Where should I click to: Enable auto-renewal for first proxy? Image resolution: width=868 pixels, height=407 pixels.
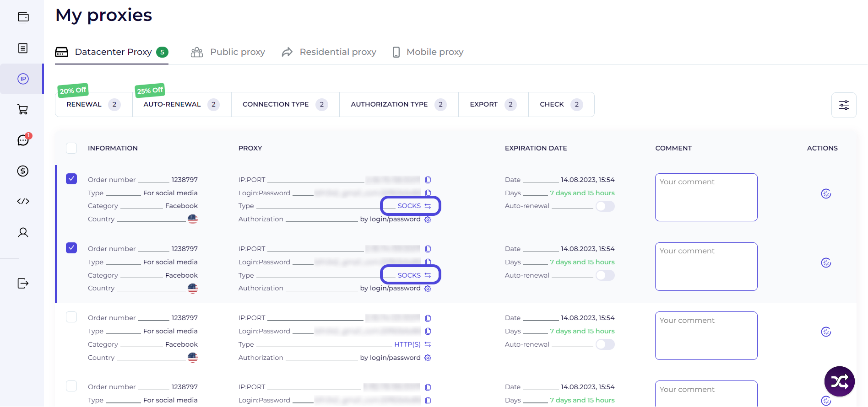click(x=605, y=206)
